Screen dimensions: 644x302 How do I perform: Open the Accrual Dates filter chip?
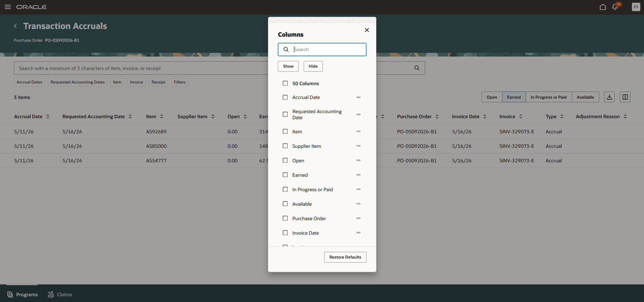pyautogui.click(x=29, y=82)
